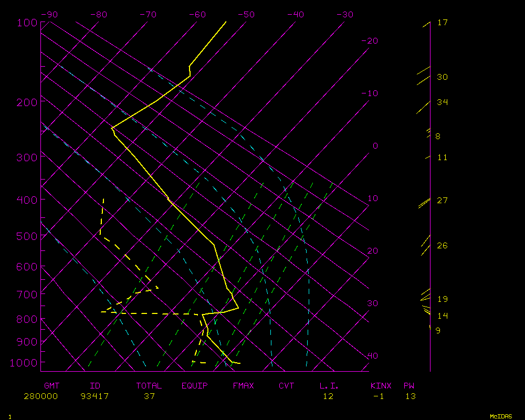Click the TOTAL index header
The image size is (525, 420).
tap(149, 386)
